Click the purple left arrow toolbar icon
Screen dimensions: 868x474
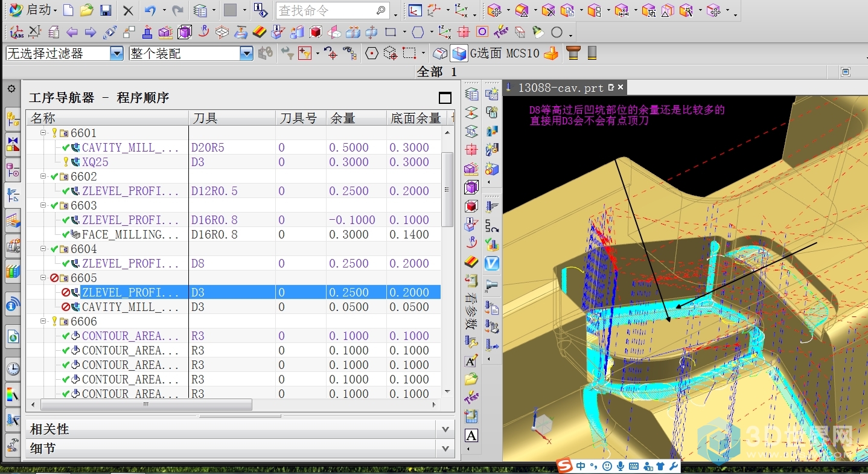pyautogui.click(x=72, y=32)
